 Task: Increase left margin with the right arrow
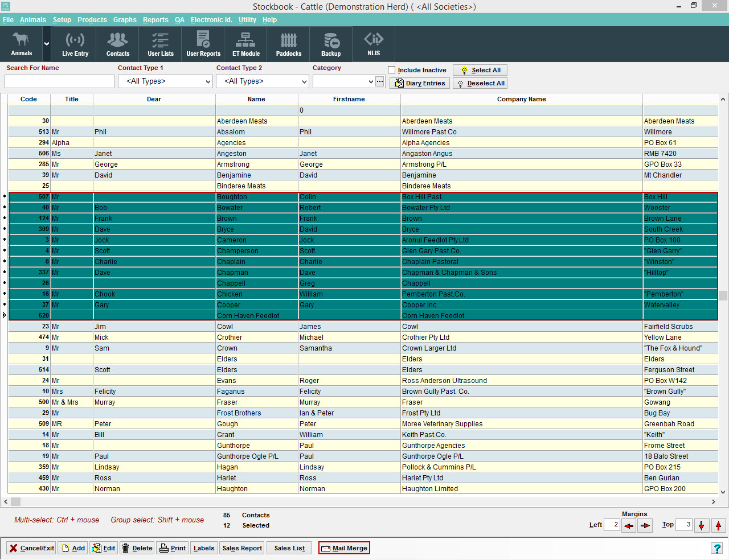tap(645, 525)
